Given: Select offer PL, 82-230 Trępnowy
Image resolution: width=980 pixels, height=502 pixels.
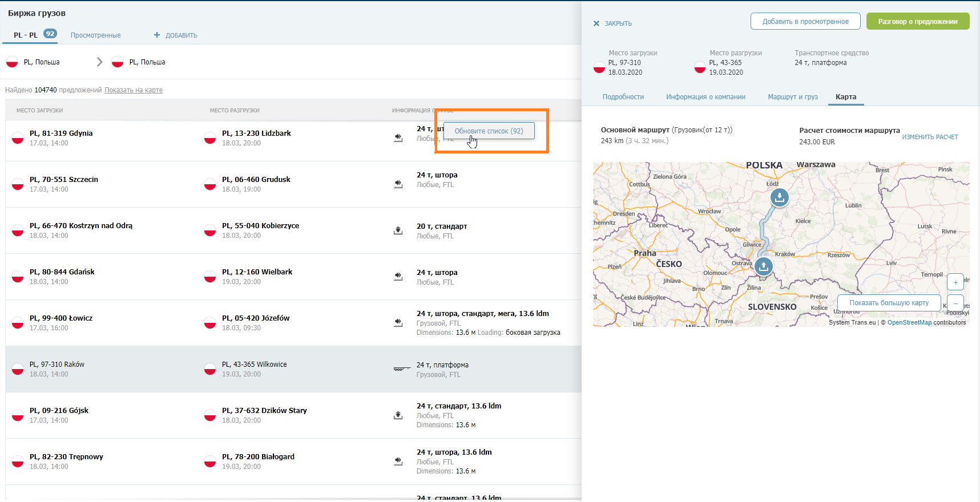Looking at the screenshot, I should pos(66,456).
